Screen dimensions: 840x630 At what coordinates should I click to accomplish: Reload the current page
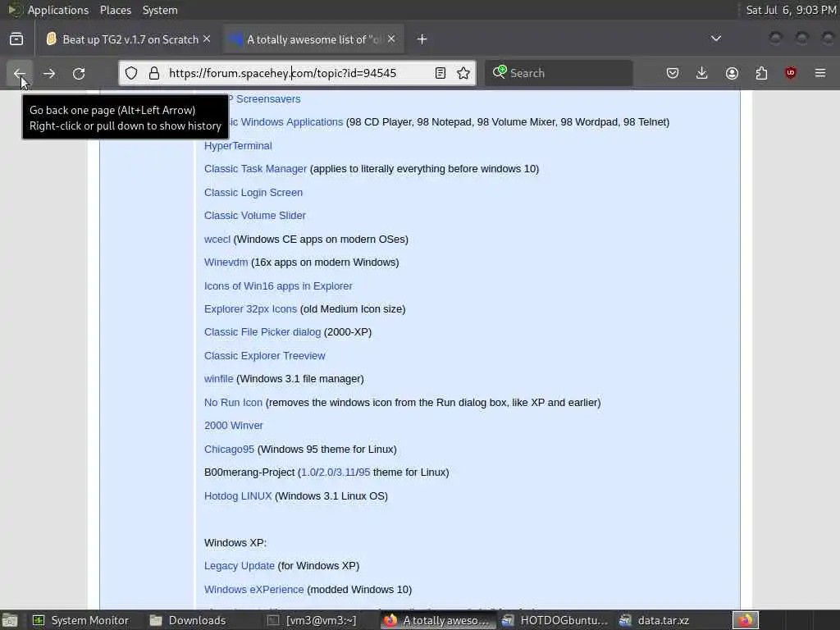(x=79, y=73)
